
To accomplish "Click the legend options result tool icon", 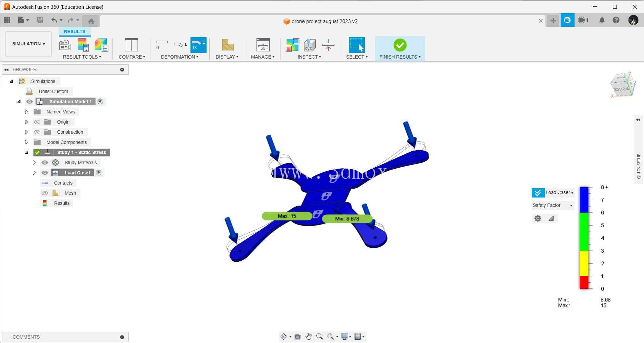I will [x=83, y=45].
